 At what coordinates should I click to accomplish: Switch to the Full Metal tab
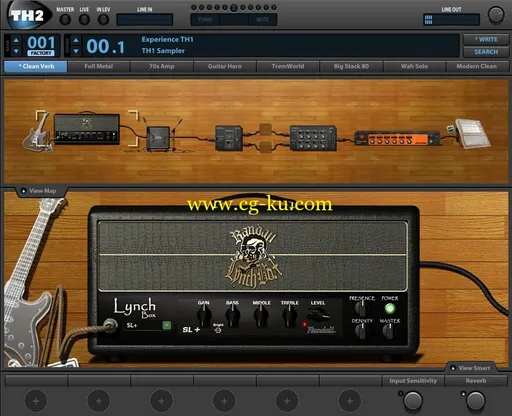tap(99, 66)
